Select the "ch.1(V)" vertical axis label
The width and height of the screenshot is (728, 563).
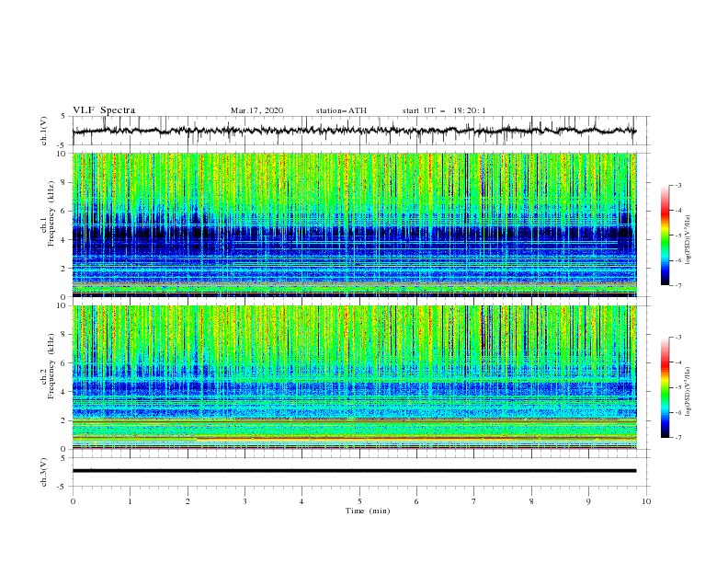pos(44,131)
